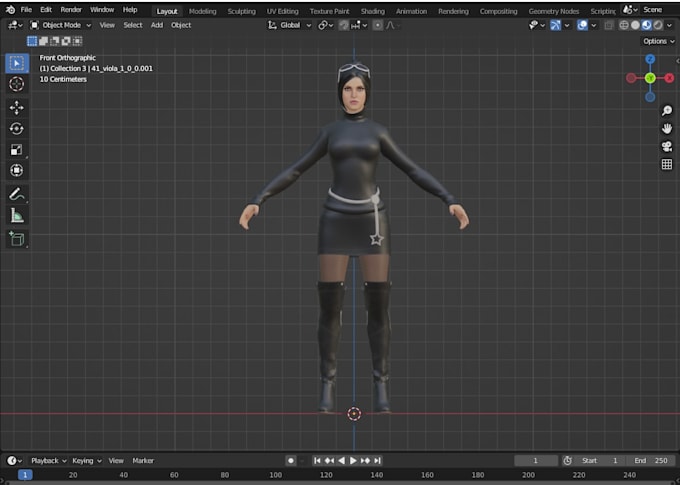680x485 pixels.
Task: Switch to rendered shading
Action: tap(658, 25)
